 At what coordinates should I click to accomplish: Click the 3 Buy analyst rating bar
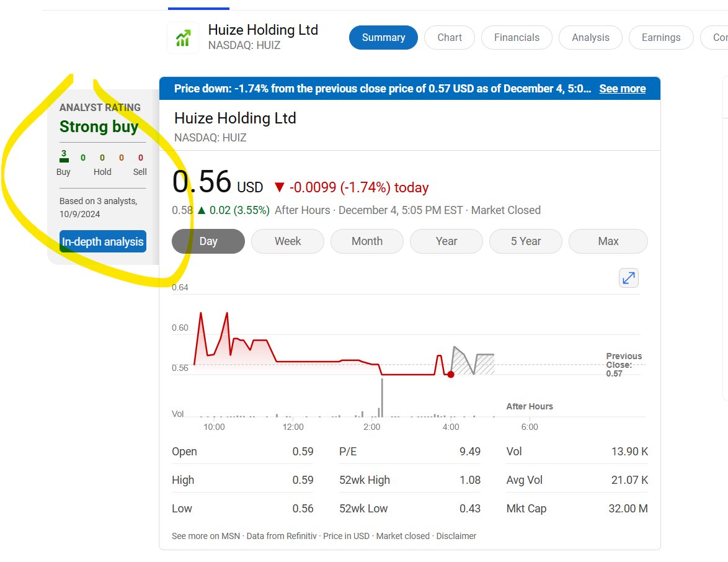[64, 156]
